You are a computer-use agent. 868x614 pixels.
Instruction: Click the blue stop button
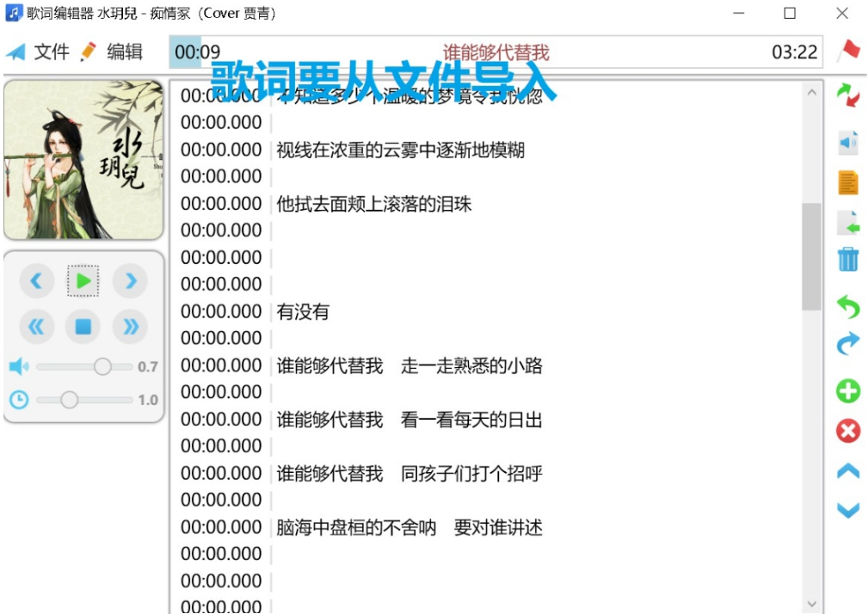coord(83,327)
